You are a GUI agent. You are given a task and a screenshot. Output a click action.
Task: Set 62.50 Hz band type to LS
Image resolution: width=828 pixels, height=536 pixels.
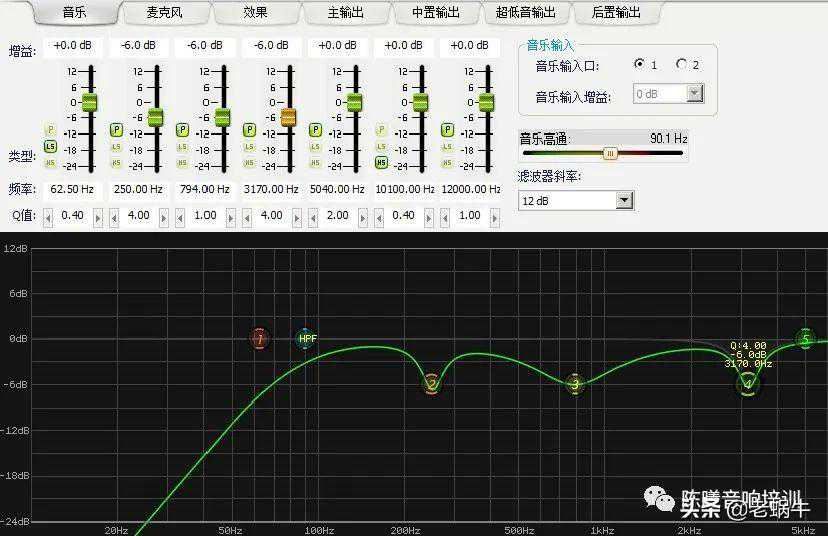point(50,146)
